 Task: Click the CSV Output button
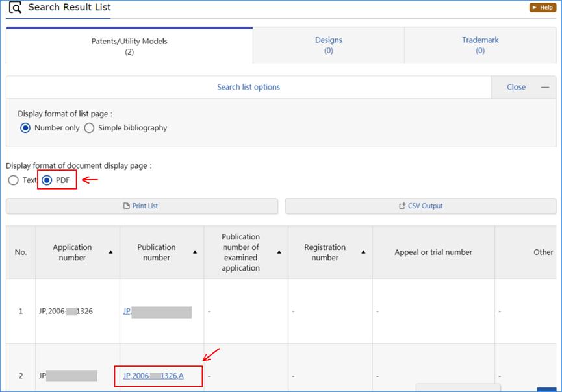(x=420, y=206)
